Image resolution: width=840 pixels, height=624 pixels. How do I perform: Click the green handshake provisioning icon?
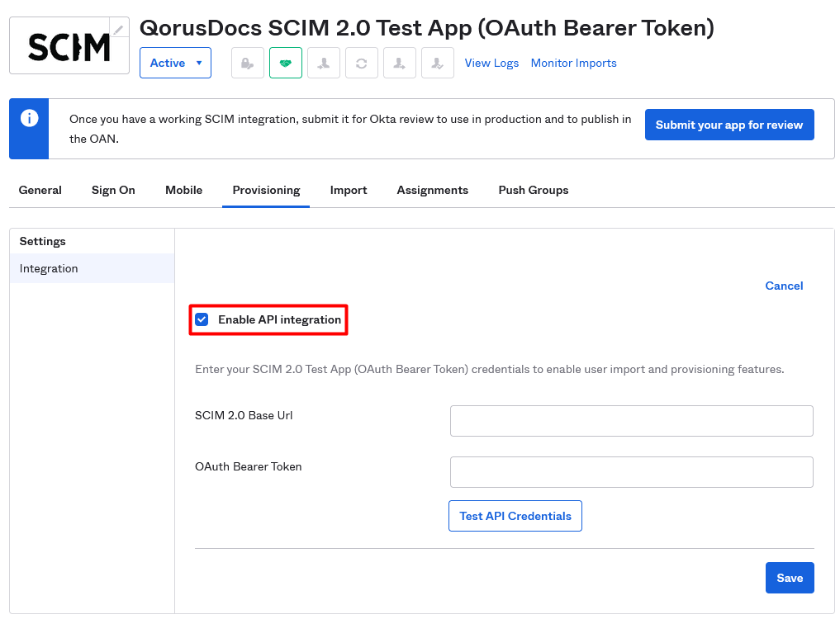tap(286, 64)
